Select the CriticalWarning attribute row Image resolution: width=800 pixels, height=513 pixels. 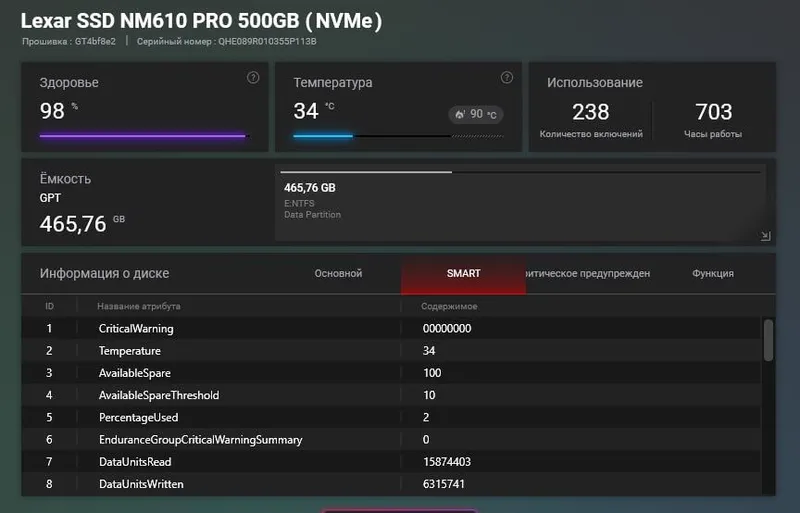point(391,328)
